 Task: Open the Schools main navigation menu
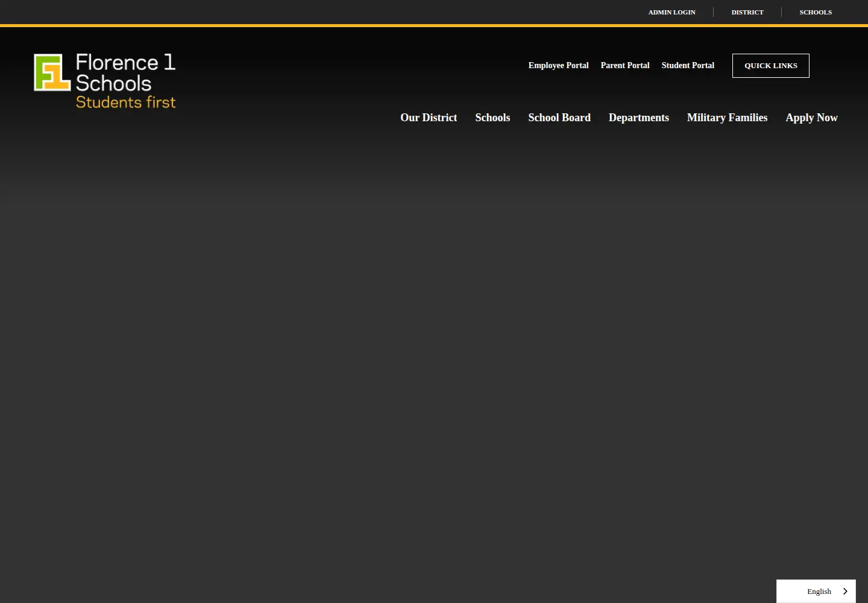click(492, 118)
